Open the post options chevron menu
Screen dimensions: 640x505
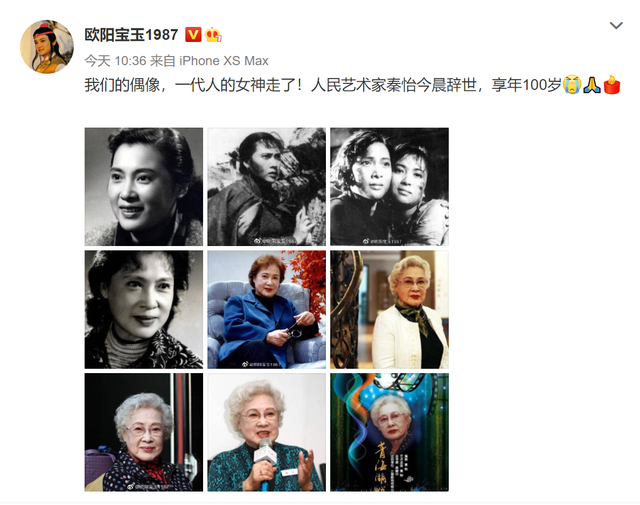616,26
